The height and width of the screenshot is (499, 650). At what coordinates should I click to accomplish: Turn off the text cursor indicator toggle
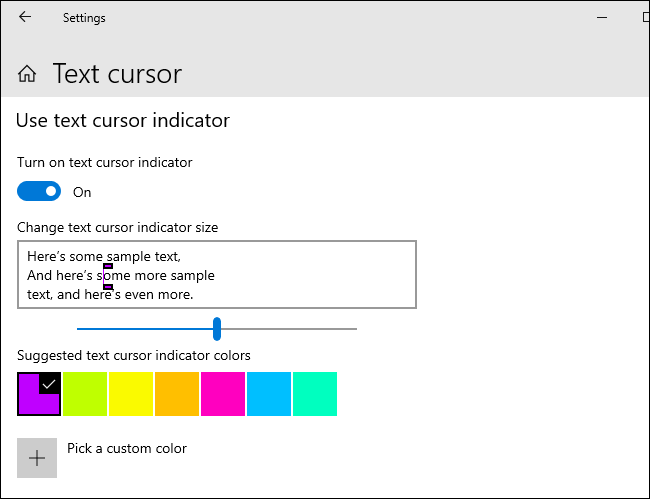[x=39, y=191]
